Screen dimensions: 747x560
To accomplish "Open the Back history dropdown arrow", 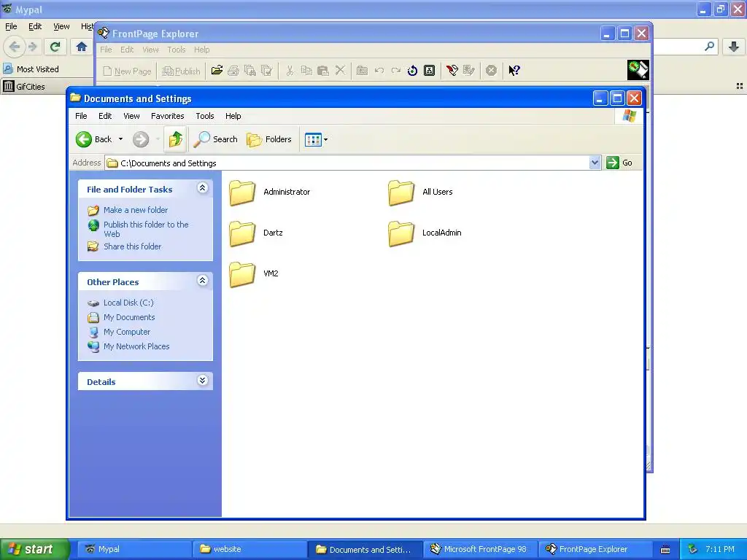I will [120, 139].
